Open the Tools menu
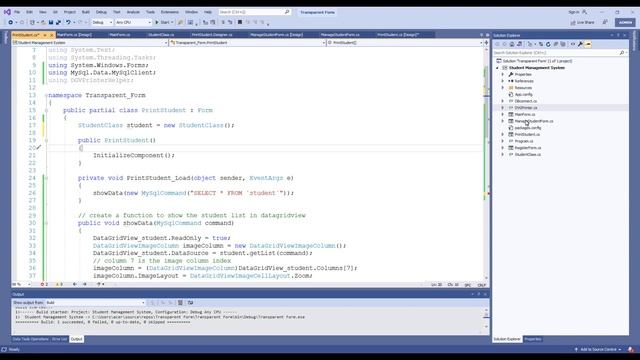 pos(150,12)
